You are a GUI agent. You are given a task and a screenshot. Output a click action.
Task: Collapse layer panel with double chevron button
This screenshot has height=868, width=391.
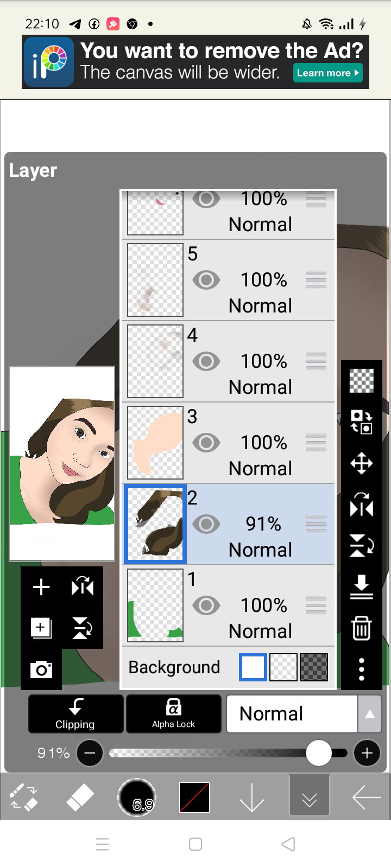coord(310,795)
